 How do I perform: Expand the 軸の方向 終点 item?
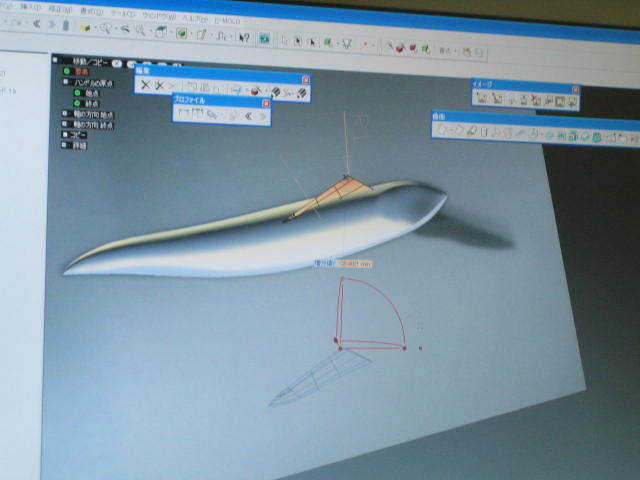(x=64, y=124)
